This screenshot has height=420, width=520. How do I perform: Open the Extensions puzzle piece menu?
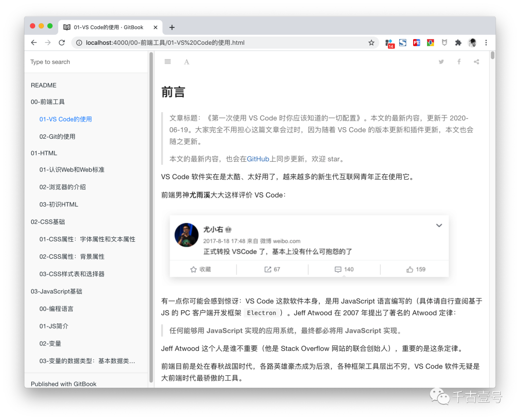point(458,42)
